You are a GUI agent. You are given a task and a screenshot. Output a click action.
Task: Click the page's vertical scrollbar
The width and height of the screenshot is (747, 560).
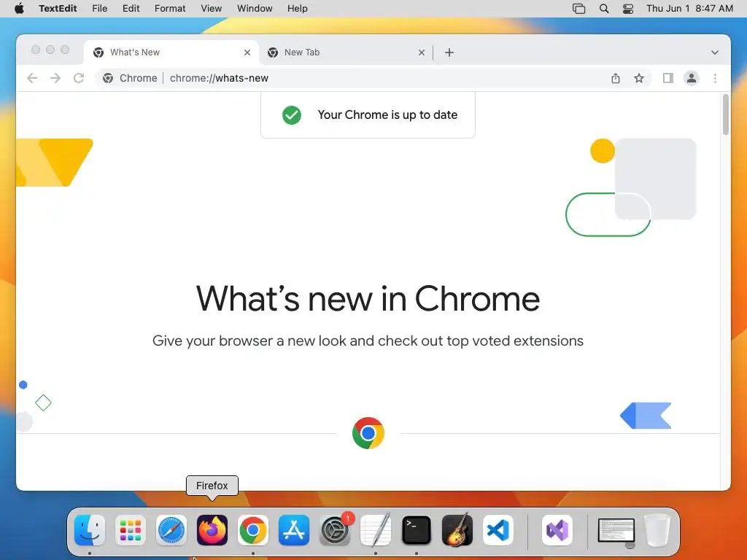pyautogui.click(x=726, y=114)
